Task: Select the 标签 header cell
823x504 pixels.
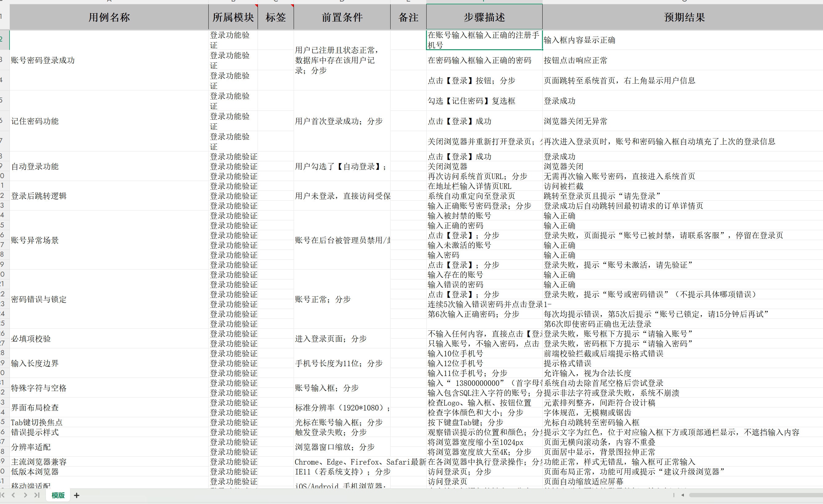Action: pos(275,17)
